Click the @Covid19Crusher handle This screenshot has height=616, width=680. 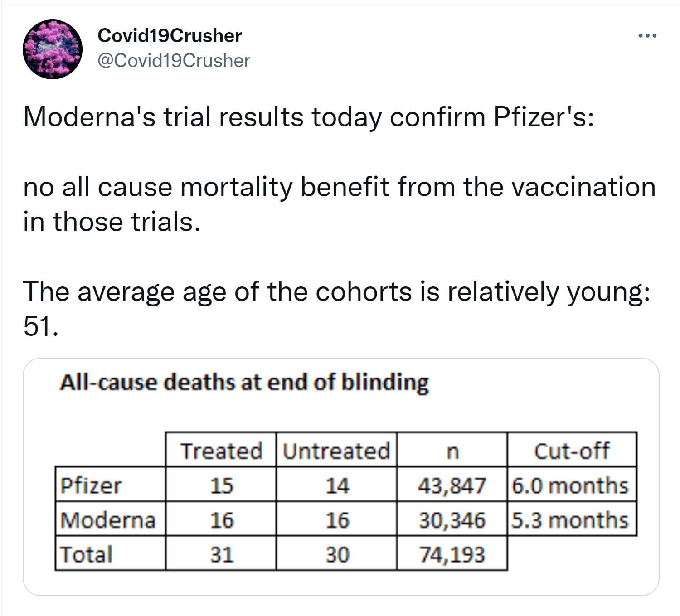click(174, 61)
